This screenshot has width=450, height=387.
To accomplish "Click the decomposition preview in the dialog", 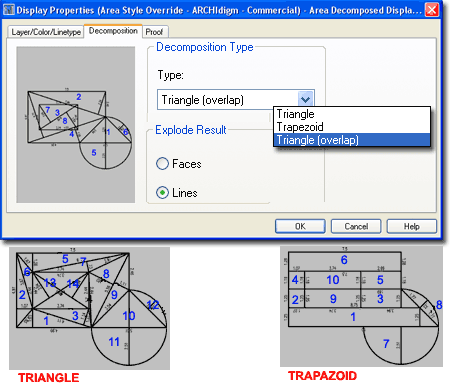I will click(76, 125).
